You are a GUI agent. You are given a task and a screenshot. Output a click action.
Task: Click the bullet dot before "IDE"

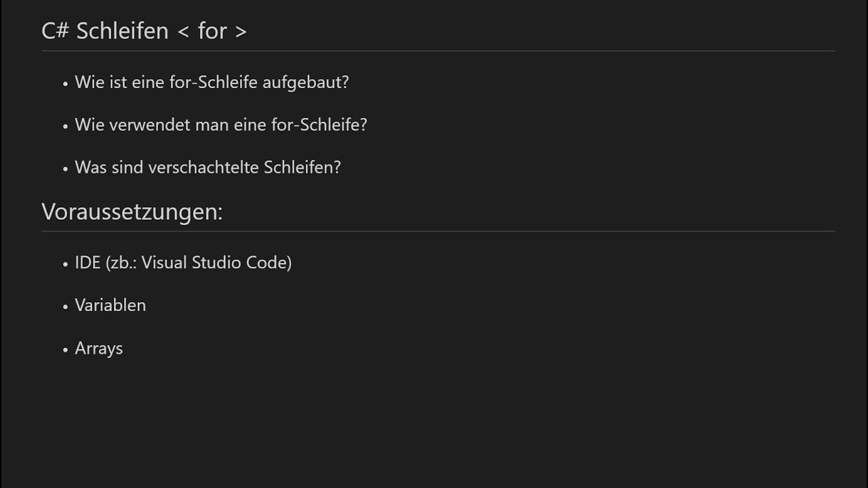66,264
